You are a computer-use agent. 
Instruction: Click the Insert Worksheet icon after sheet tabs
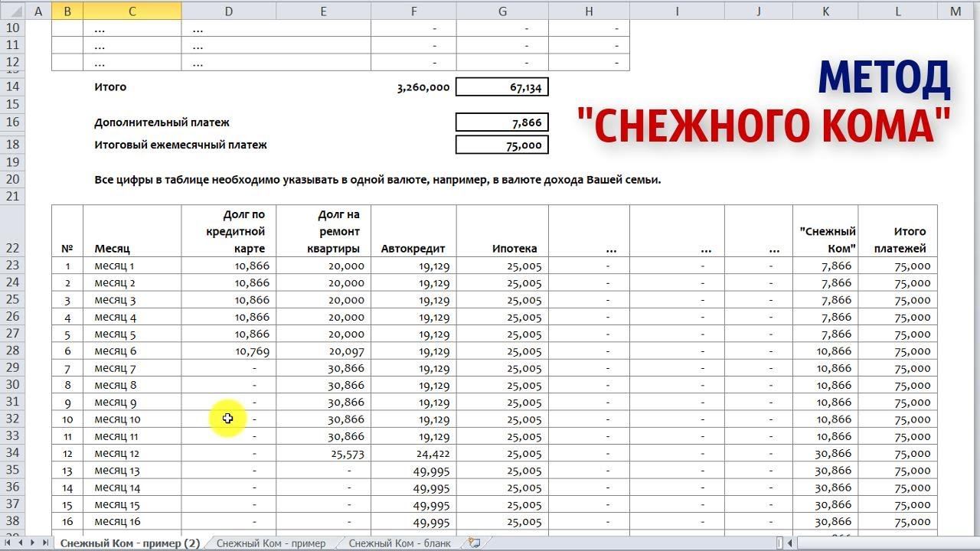tap(475, 543)
